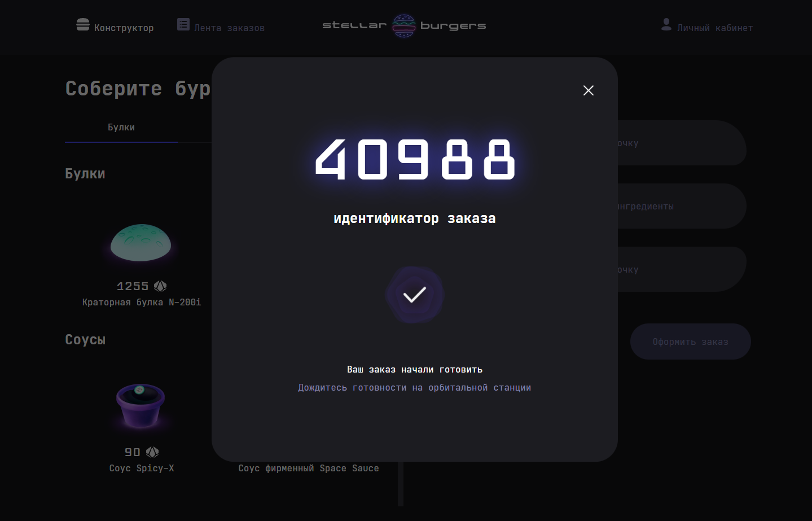Open Лента заказов from the top menu
Screen dimensions: 812x521
pyautogui.click(x=229, y=27)
